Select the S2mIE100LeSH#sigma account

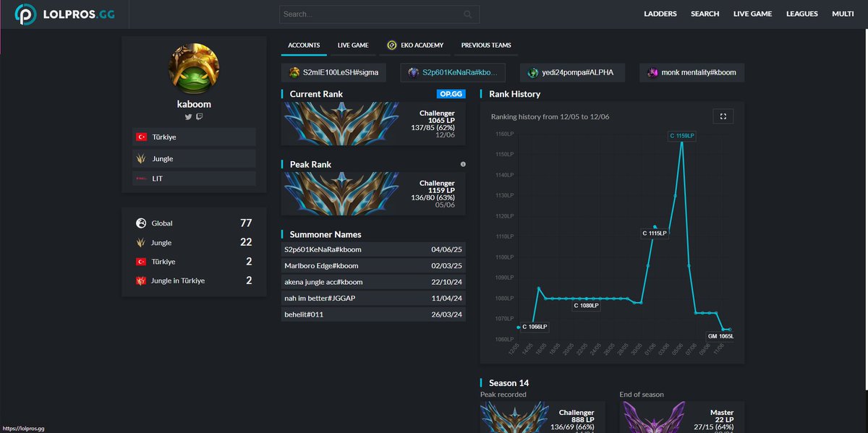334,72
